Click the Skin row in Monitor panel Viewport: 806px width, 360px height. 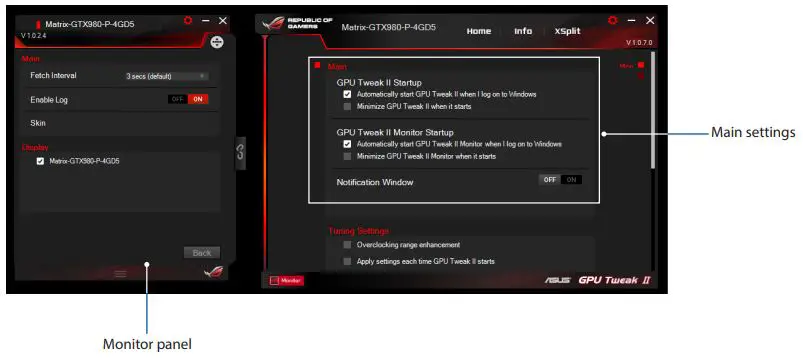[119, 123]
